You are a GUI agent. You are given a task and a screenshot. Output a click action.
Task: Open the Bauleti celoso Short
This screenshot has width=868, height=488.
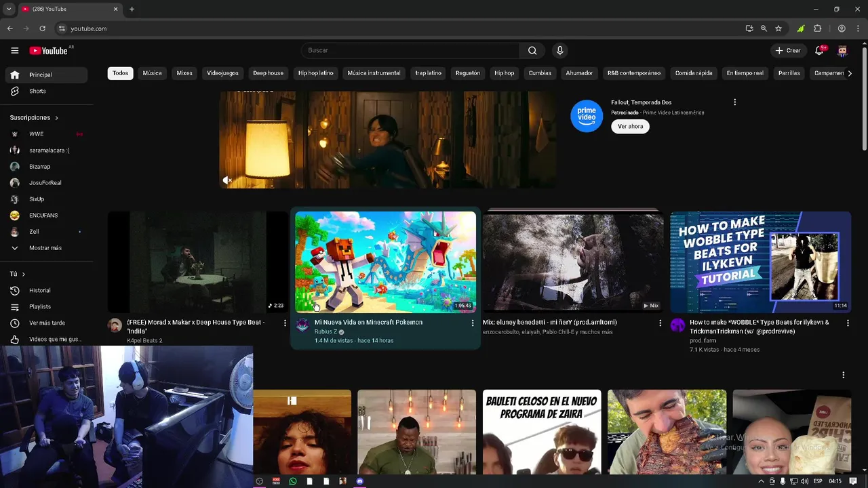[x=542, y=432]
